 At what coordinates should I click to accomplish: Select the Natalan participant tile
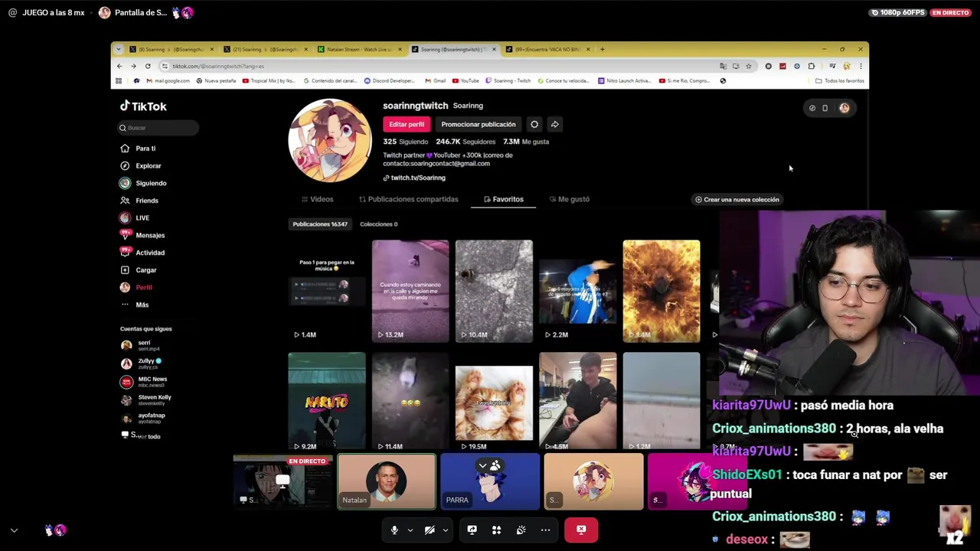387,481
